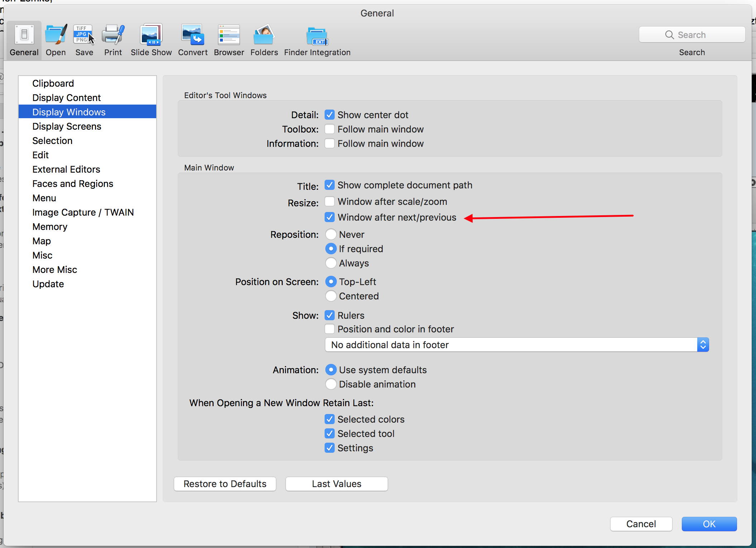
Task: Confirm with the OK button
Action: (x=709, y=524)
